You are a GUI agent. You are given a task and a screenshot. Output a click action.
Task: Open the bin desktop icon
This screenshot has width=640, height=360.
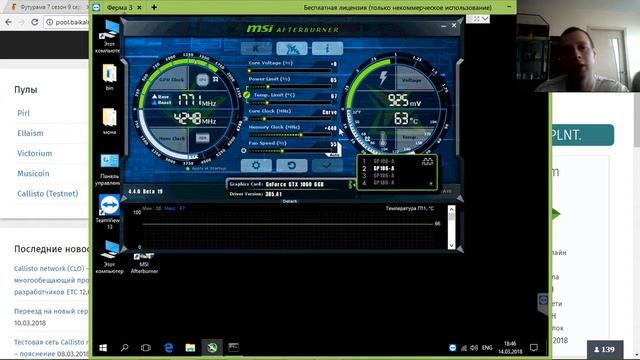(x=109, y=77)
